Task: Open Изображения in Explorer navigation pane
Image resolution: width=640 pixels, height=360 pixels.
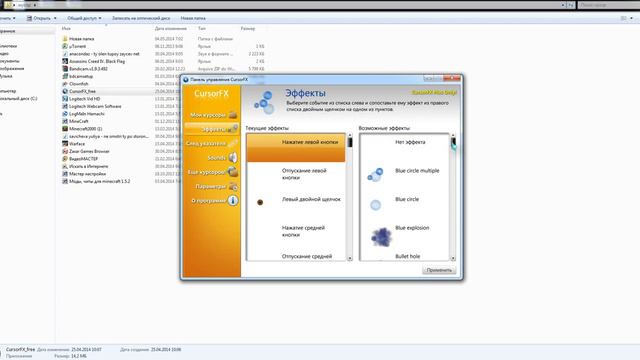Action: (x=12, y=69)
